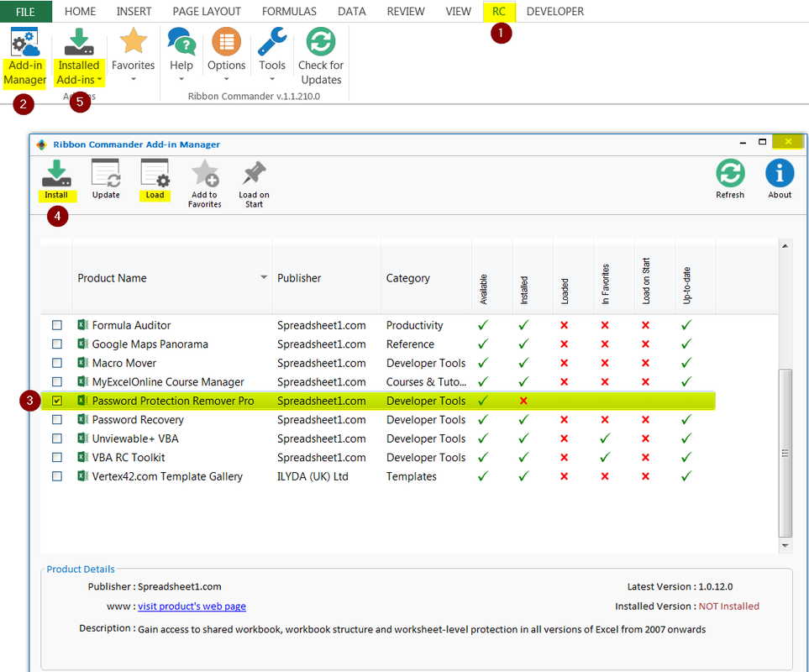Check the VBA RC Toolkit checkbox

pos(57,458)
